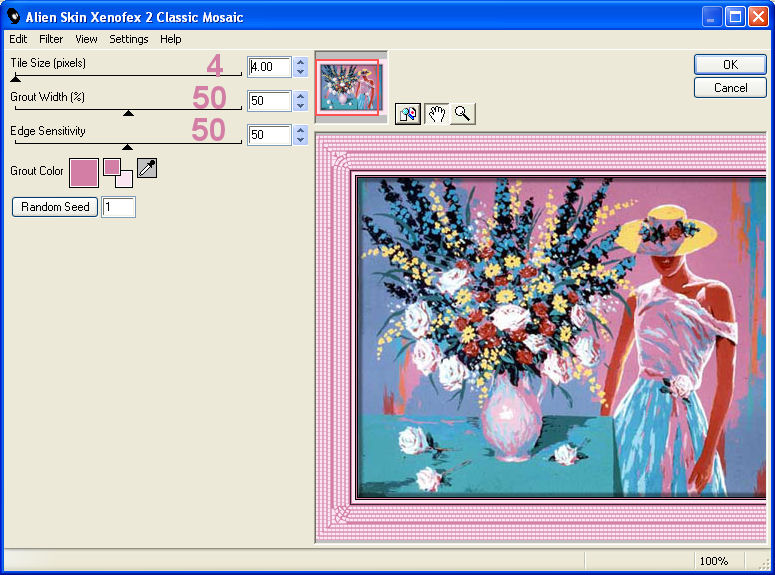Open the Settings menu
775x575 pixels.
pos(129,39)
